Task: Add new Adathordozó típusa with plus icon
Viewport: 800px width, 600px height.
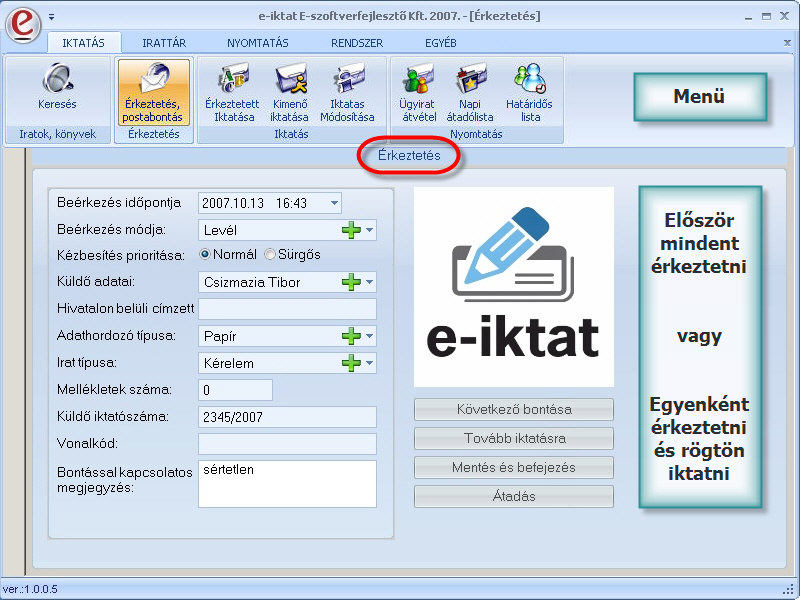Action: click(351, 336)
